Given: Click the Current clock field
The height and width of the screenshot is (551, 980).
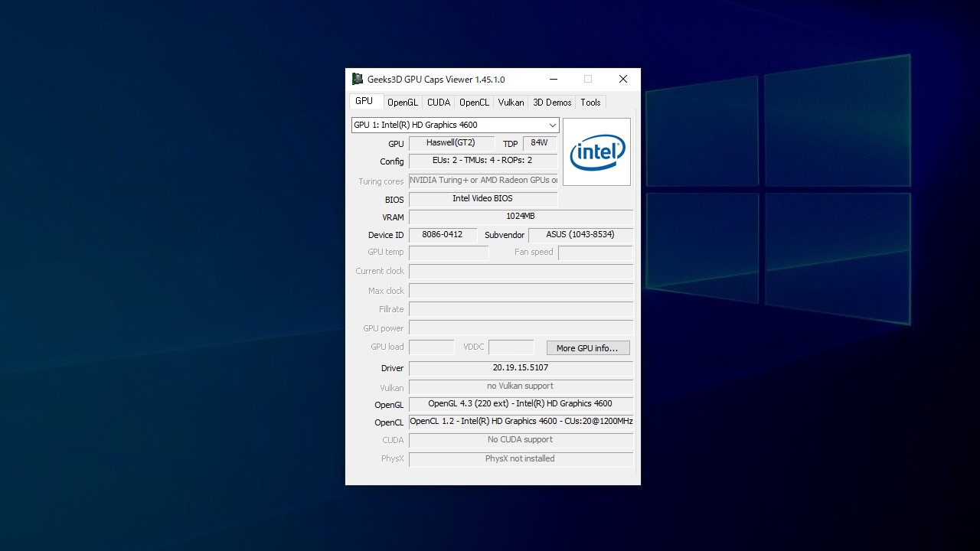Looking at the screenshot, I should (x=521, y=272).
